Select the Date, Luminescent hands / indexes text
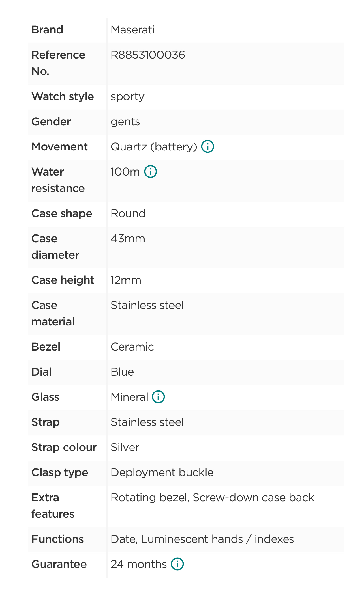 (202, 539)
